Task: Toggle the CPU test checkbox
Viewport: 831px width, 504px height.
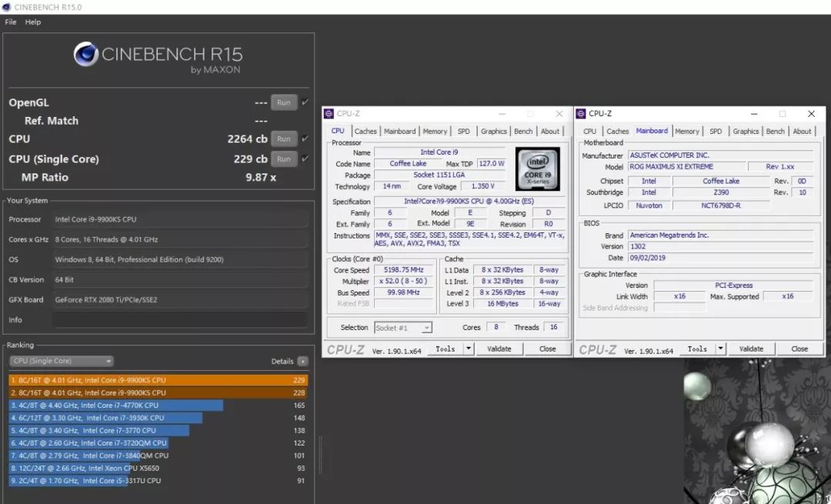Action: pos(305,139)
